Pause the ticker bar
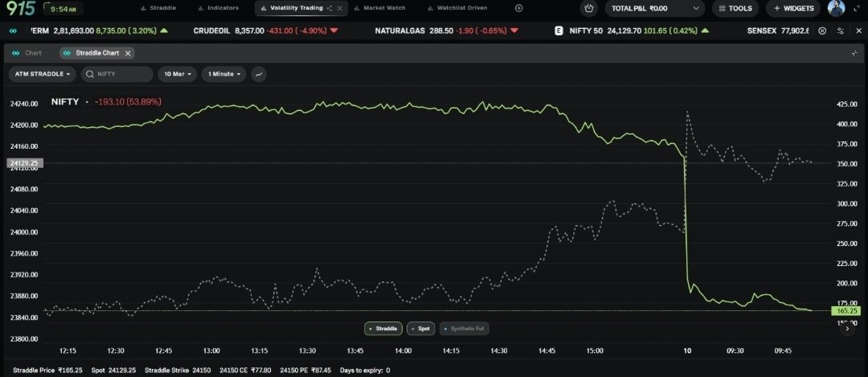This screenshot has height=377, width=868. [x=822, y=31]
